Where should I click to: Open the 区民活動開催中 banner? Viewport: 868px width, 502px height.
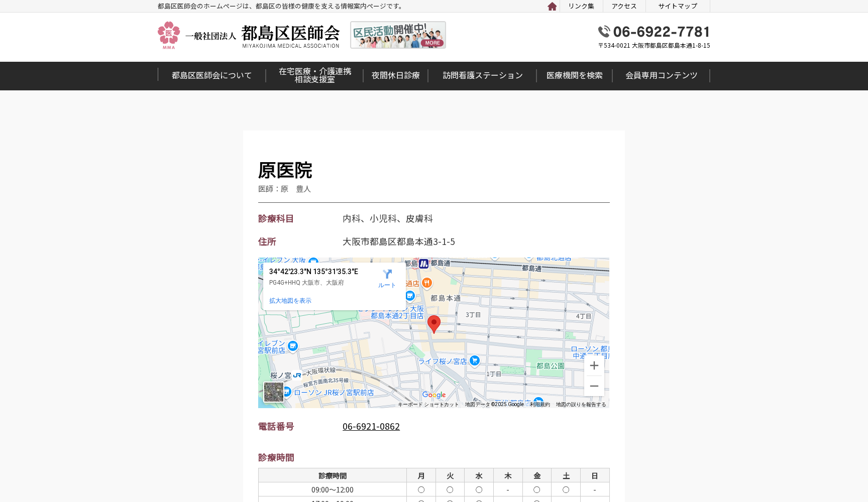(398, 35)
